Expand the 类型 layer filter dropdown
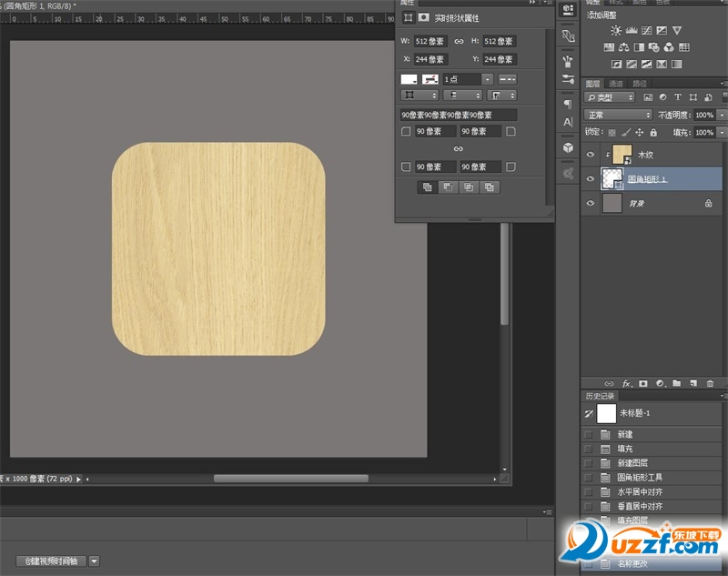Image resolution: width=728 pixels, height=576 pixels. [611, 97]
